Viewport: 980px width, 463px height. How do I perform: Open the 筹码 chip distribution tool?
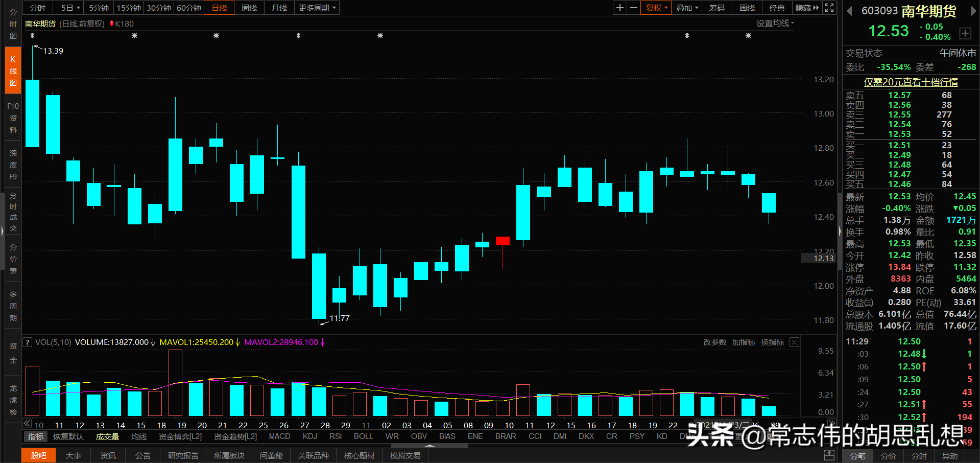[x=716, y=8]
